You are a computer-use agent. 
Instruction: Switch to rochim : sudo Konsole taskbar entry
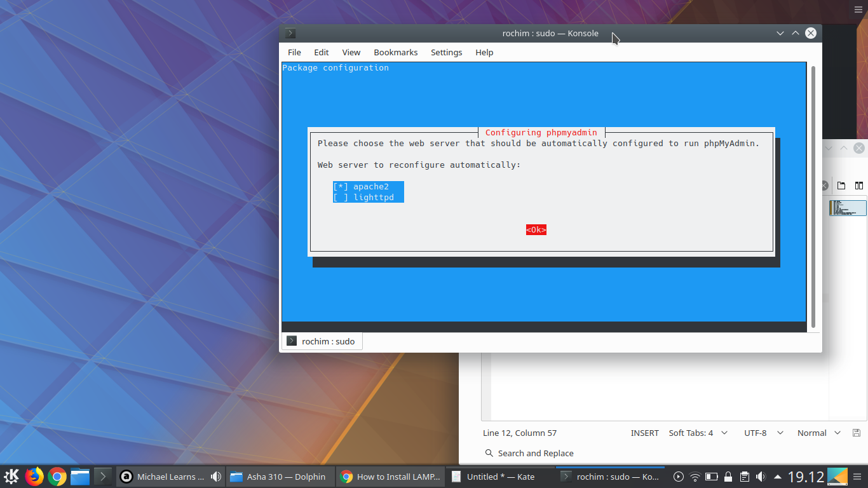611,477
